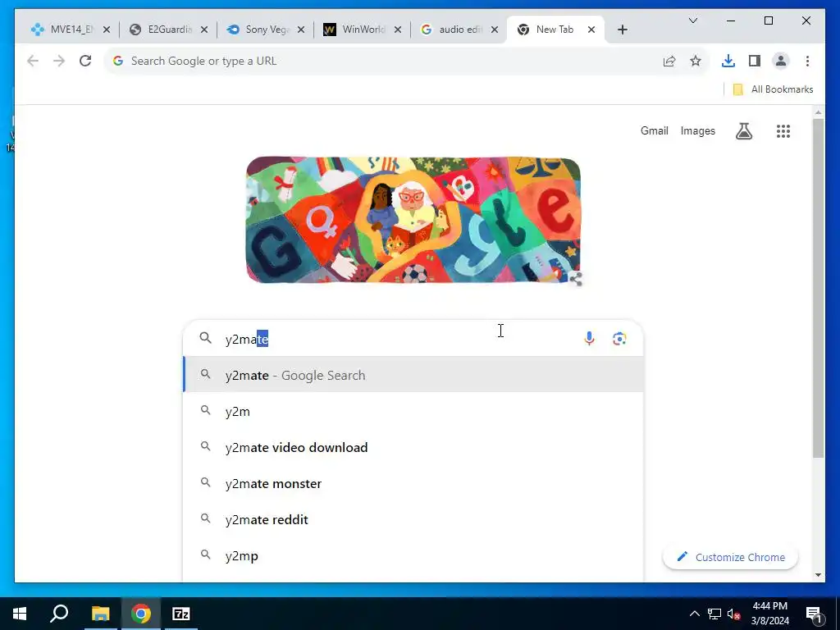Open the taskbar clock and date
Screen dimensions: 840x630
pyautogui.click(x=769, y=614)
